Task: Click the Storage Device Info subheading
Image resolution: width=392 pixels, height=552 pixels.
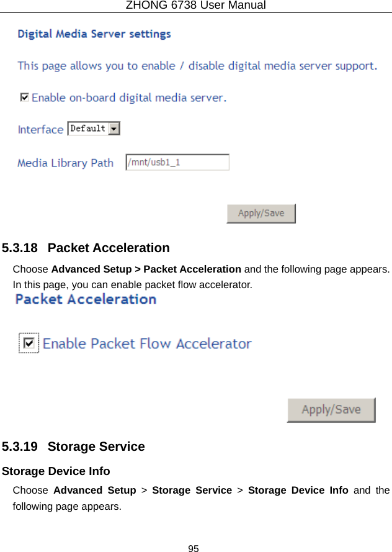Action: (56, 471)
